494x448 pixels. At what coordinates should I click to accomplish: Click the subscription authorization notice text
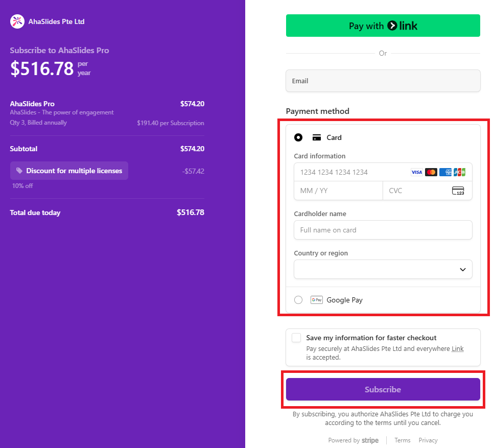[383, 418]
